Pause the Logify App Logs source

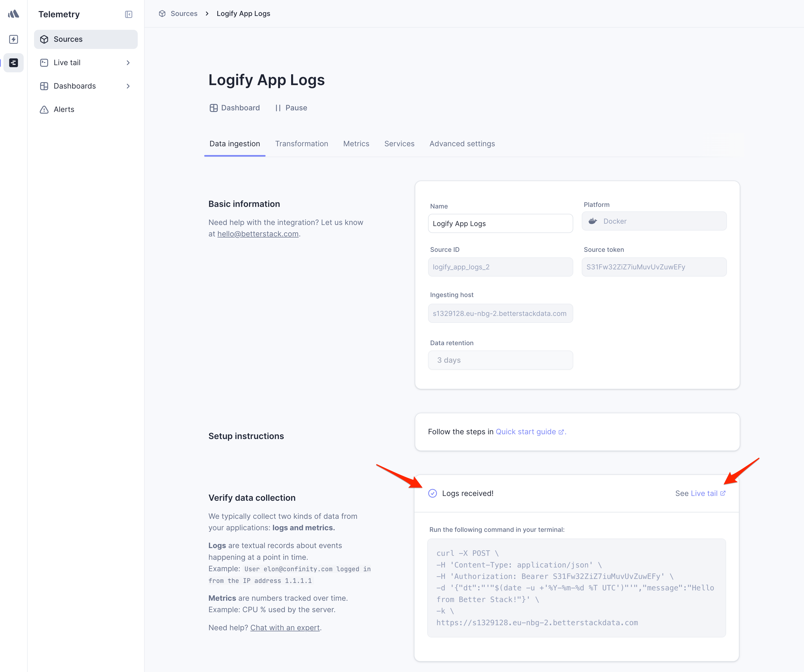tap(291, 108)
